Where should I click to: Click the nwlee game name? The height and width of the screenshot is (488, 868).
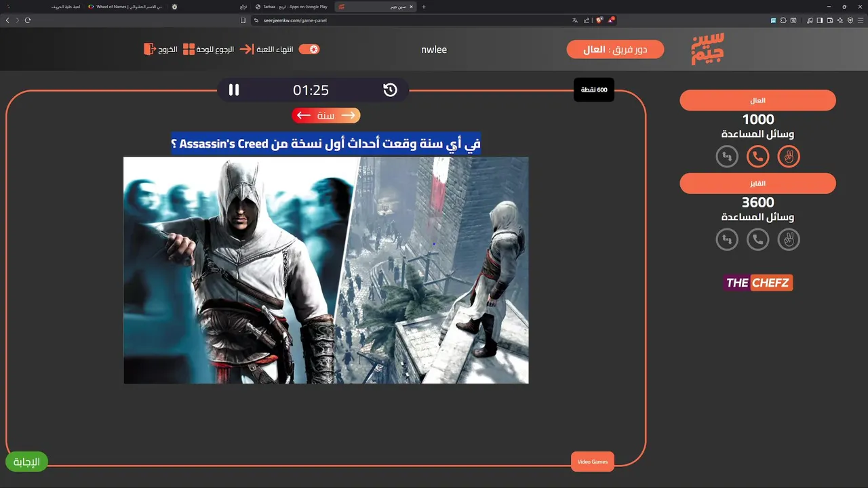tap(434, 49)
